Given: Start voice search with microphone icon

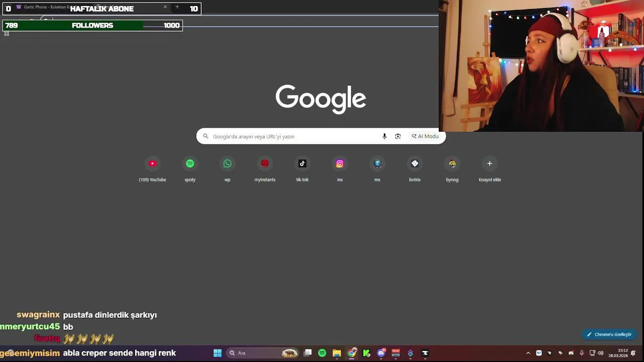Looking at the screenshot, I should tap(384, 136).
